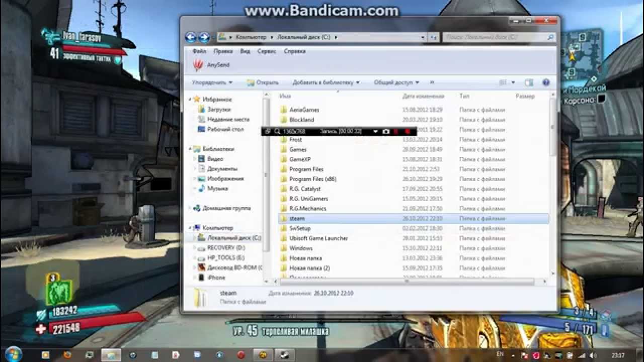The width and height of the screenshot is (644, 362).
Task: Open the Добавить в библиотеку dropdown
Action: pyautogui.click(x=326, y=82)
